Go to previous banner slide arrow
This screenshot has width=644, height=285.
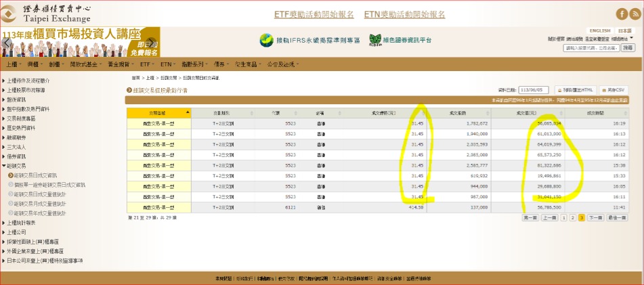[5, 43]
